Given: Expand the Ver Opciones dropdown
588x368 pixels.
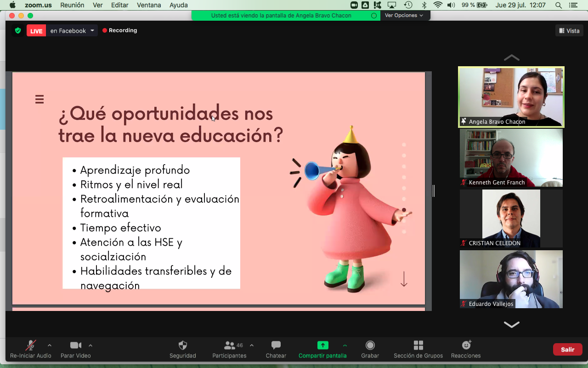Looking at the screenshot, I should coord(404,15).
